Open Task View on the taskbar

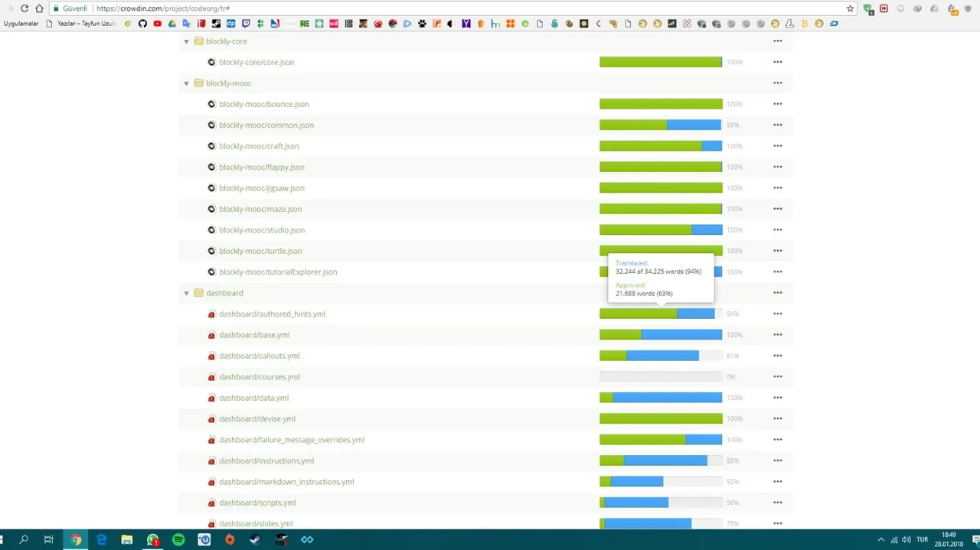[x=49, y=539]
